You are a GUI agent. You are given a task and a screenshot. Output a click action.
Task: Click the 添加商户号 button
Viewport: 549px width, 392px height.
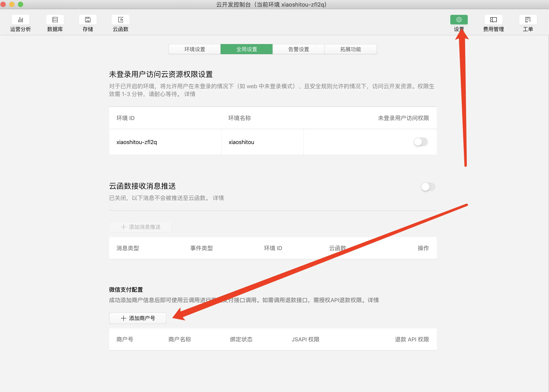tap(138, 318)
